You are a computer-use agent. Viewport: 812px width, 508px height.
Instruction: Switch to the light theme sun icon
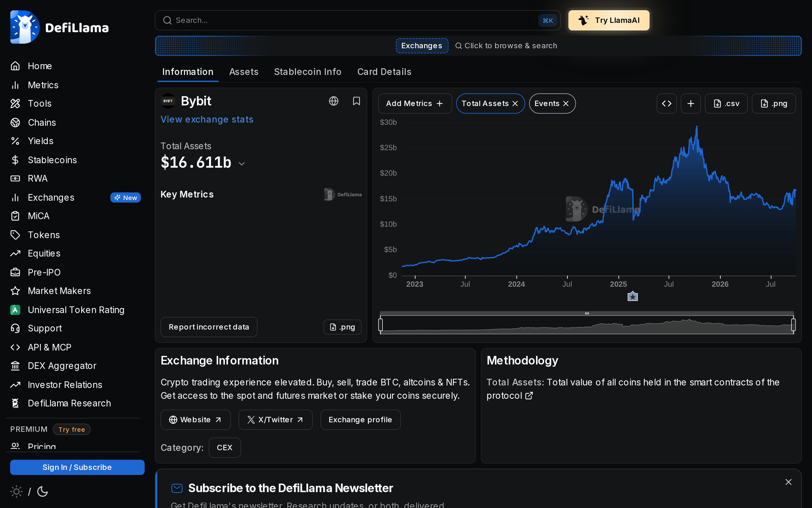click(x=16, y=491)
